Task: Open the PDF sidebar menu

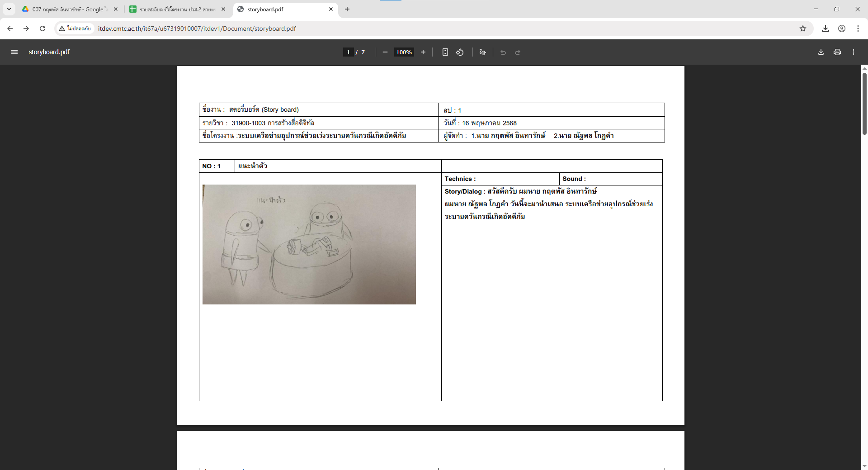Action: (14, 52)
